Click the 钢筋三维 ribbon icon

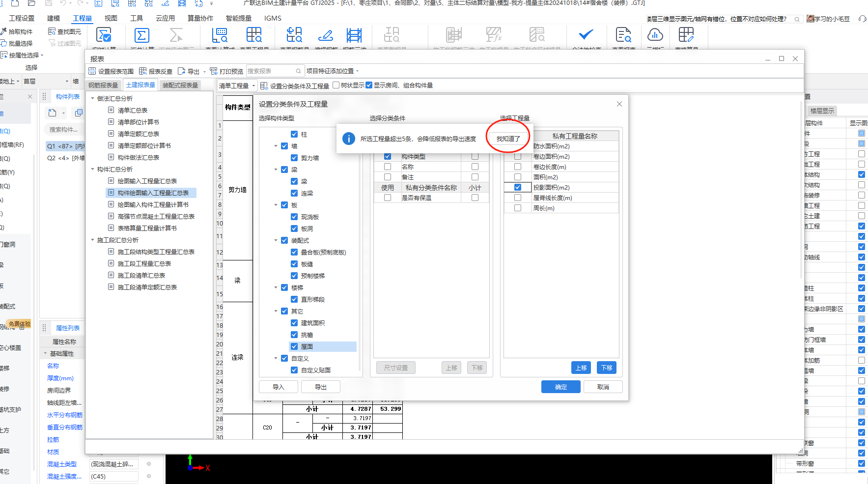pos(354,35)
